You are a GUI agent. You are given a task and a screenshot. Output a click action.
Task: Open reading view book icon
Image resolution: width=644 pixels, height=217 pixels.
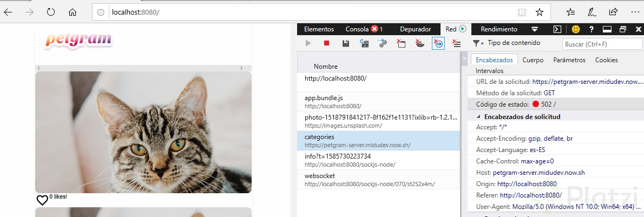pyautogui.click(x=522, y=12)
